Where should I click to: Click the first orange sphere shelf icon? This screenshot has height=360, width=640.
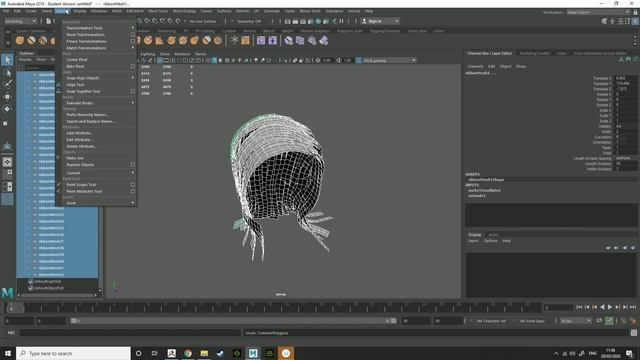[x=20, y=40]
